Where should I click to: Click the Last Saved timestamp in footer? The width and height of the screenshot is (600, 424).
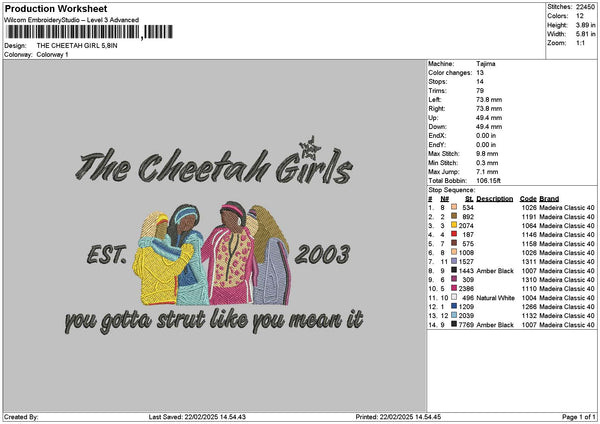click(x=197, y=417)
